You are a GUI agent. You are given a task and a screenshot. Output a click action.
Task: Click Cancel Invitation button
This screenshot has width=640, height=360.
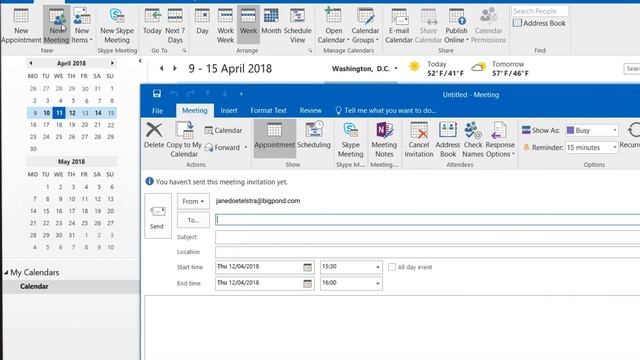[x=419, y=140]
